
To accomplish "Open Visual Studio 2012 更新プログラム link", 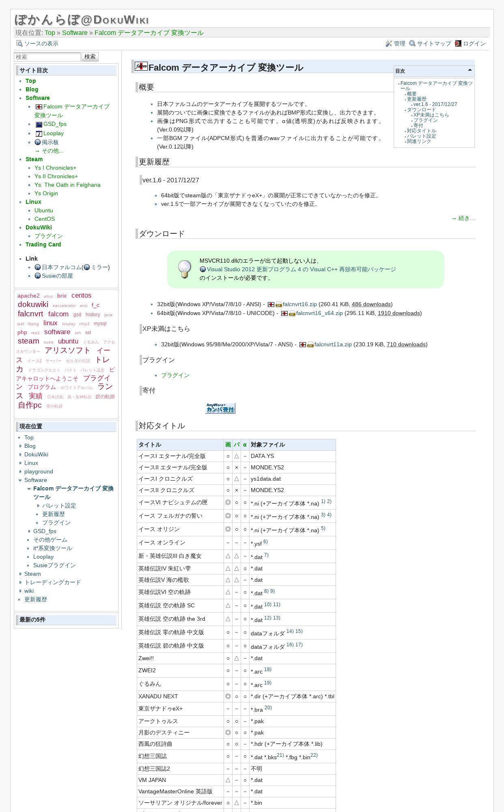I will coord(301,269).
